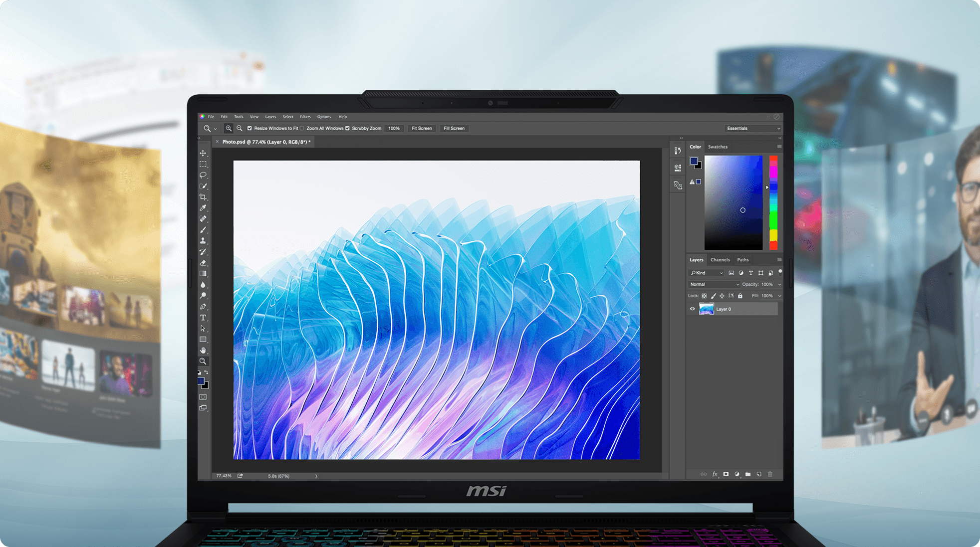Open the Filters menu
The height and width of the screenshot is (547, 980).
[x=305, y=117]
